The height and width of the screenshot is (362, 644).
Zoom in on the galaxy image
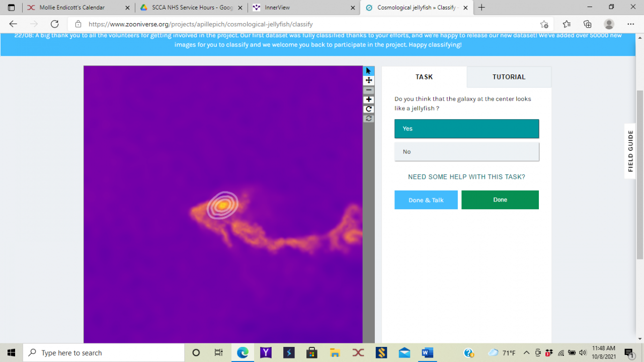pos(369,100)
